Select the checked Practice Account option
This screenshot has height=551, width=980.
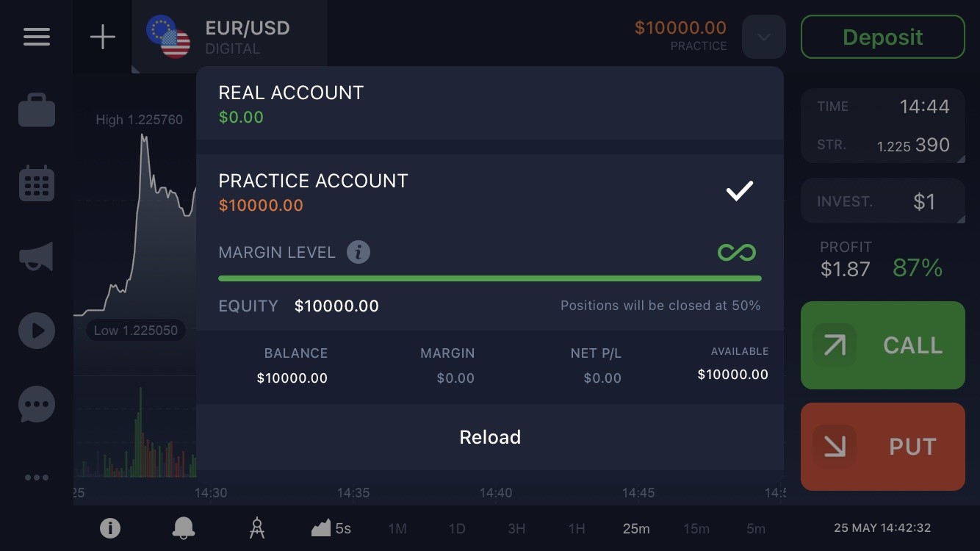489,192
